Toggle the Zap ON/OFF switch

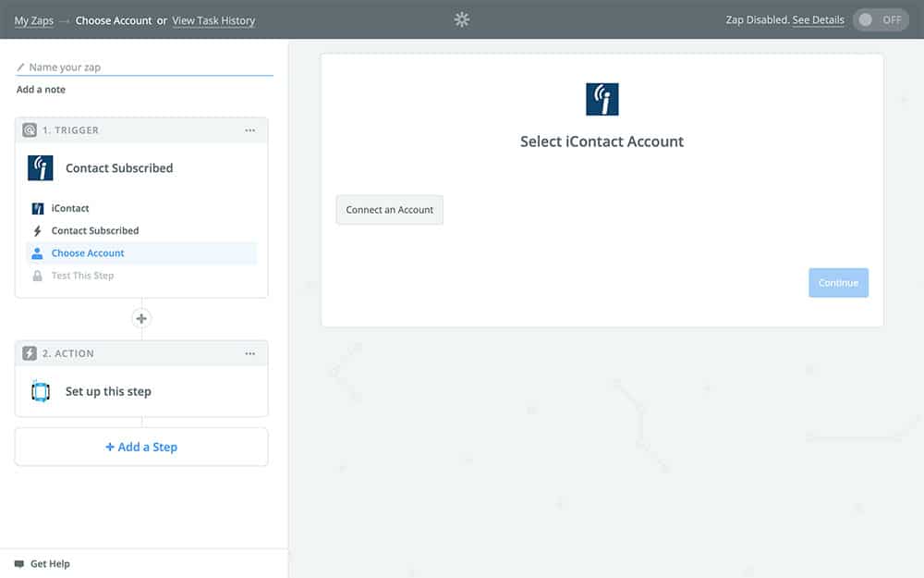[x=880, y=20]
